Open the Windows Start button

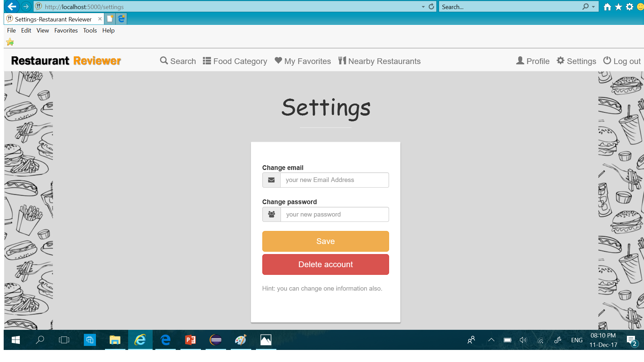(16, 340)
